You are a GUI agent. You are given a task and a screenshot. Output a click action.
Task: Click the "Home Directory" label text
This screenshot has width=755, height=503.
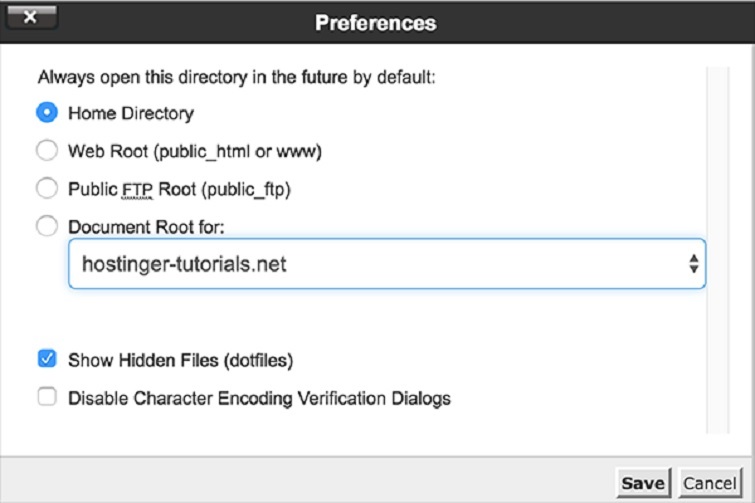point(131,113)
